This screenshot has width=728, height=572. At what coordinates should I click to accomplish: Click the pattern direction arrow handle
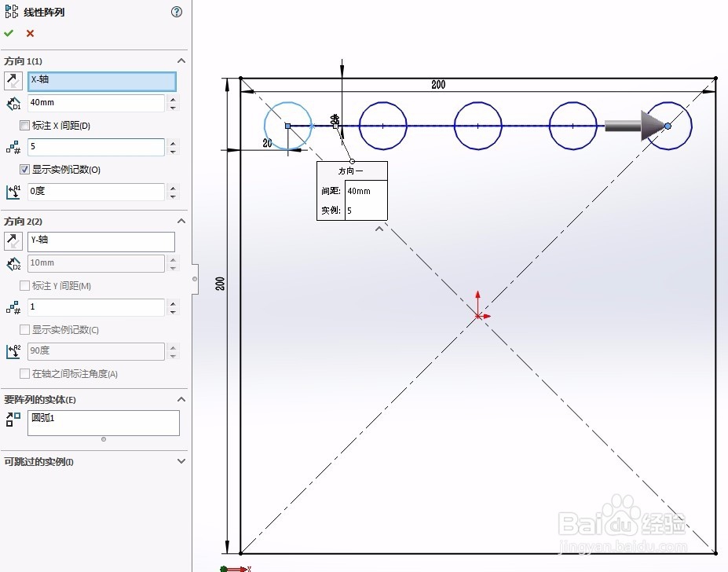tap(636, 126)
